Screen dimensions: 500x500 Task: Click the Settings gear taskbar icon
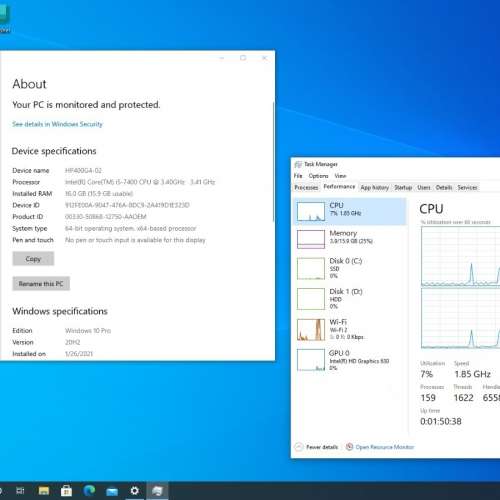[134, 491]
